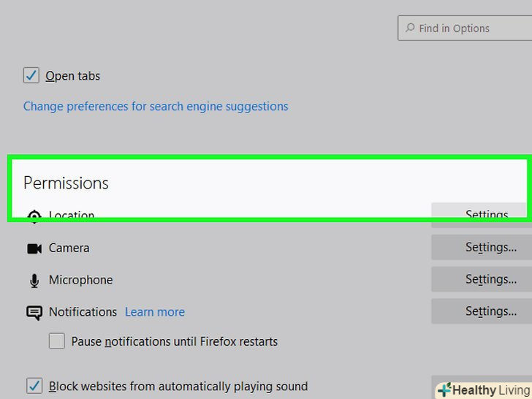Uncheck the Open tabs checkbox

(x=31, y=75)
